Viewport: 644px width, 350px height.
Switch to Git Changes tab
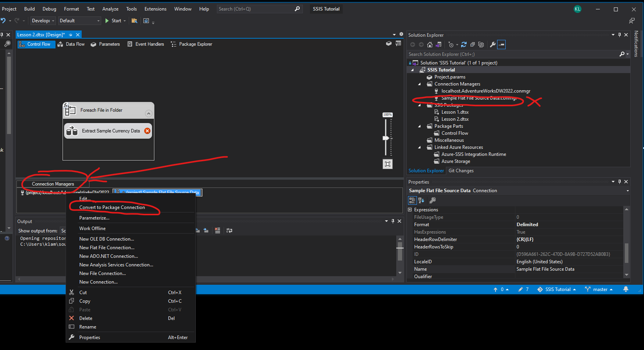(461, 171)
